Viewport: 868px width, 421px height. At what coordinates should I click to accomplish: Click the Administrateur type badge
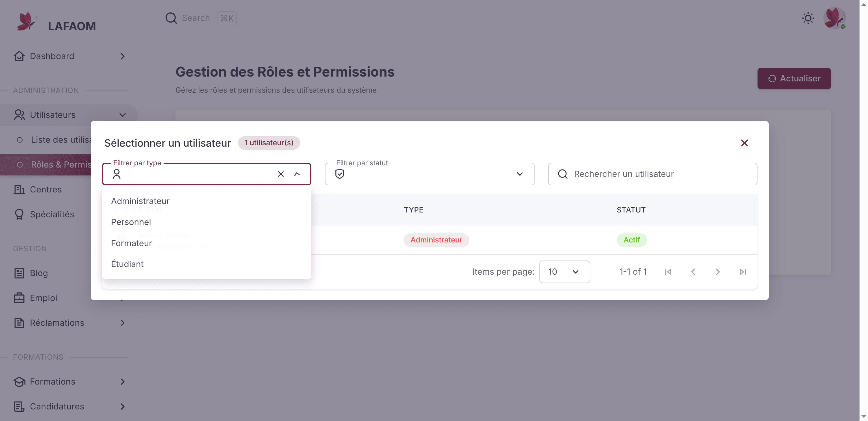[x=436, y=240]
